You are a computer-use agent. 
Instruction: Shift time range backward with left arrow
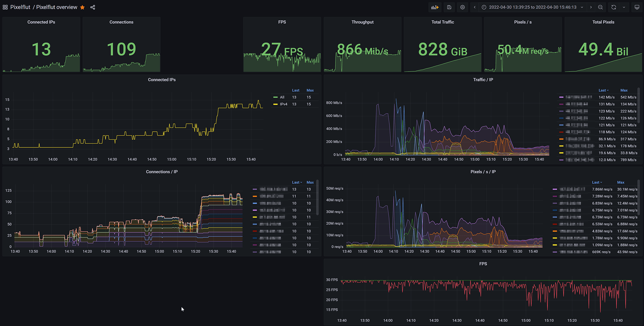pos(475,7)
